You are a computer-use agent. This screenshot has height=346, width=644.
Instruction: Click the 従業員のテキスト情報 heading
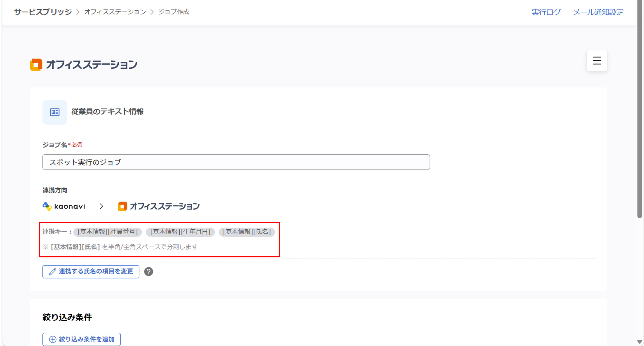pyautogui.click(x=107, y=112)
